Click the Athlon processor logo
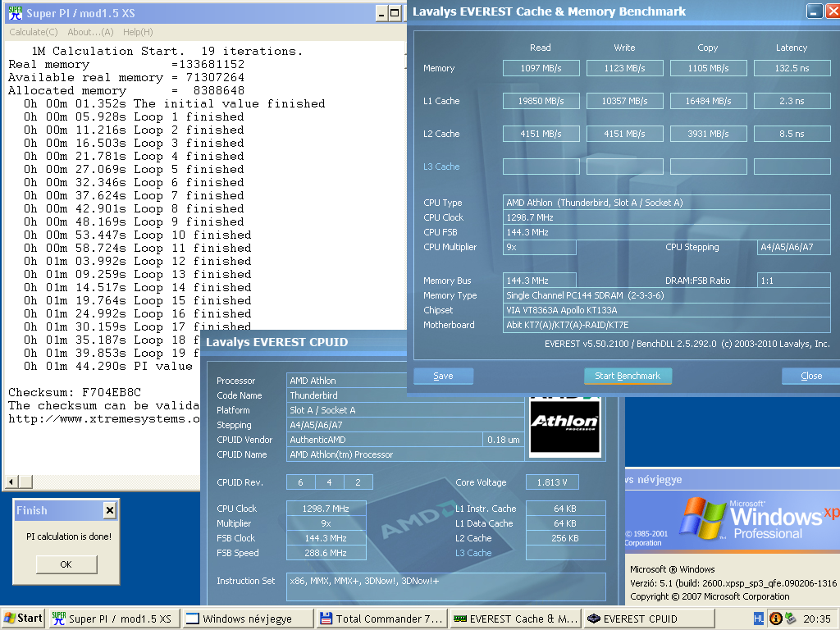 (x=564, y=427)
